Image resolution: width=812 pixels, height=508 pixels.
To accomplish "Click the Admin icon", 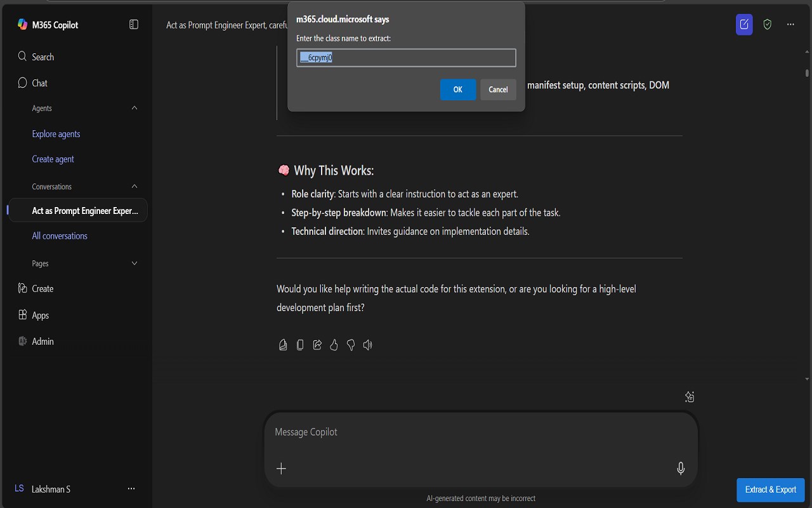I will [22, 341].
